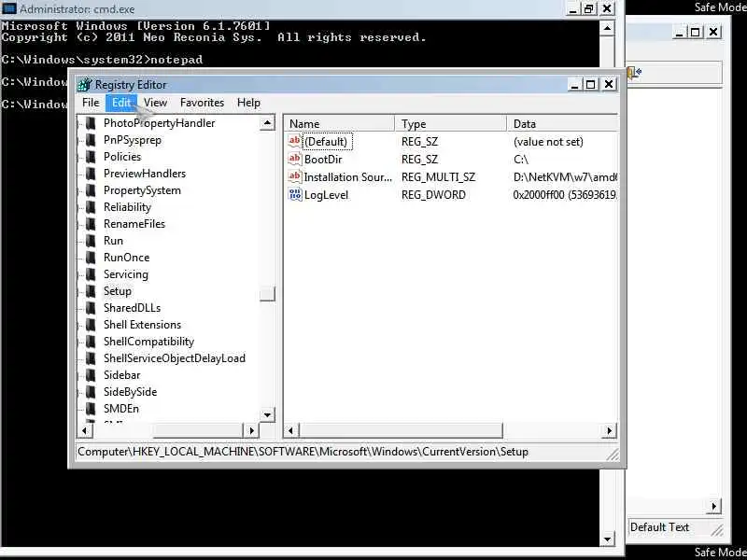The width and height of the screenshot is (747, 560).
Task: Open the Favorites menu
Action: (x=202, y=103)
